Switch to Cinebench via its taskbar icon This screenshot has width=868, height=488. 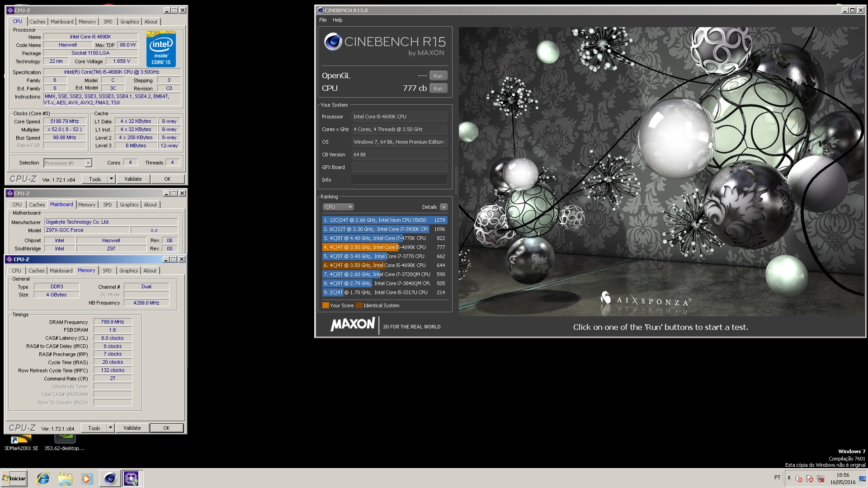[110, 479]
